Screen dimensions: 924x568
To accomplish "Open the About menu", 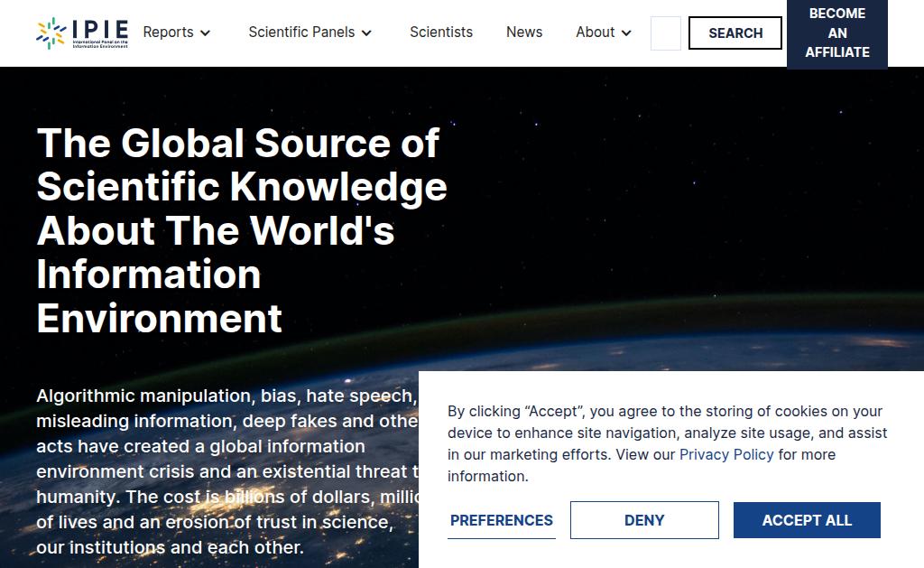I will coord(596,33).
